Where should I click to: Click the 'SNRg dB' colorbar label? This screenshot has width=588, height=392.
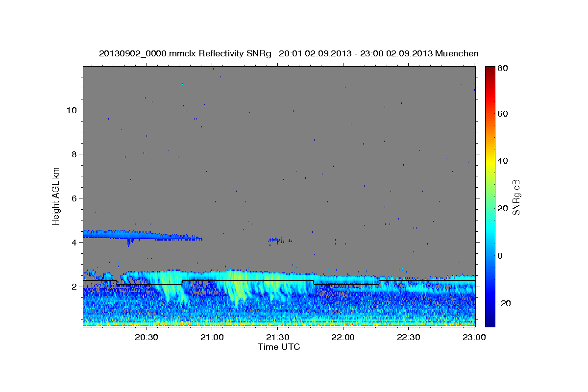[516, 197]
